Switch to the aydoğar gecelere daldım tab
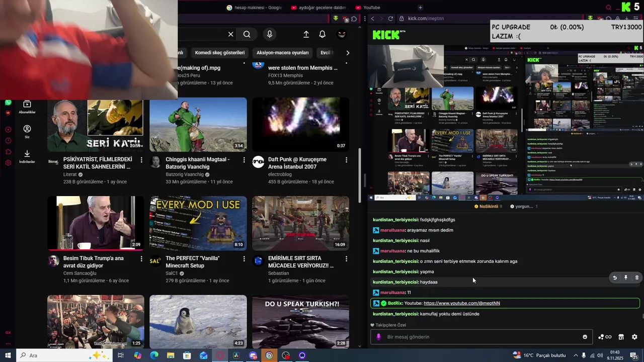Viewport: 644px width, 362px height. (x=318, y=8)
